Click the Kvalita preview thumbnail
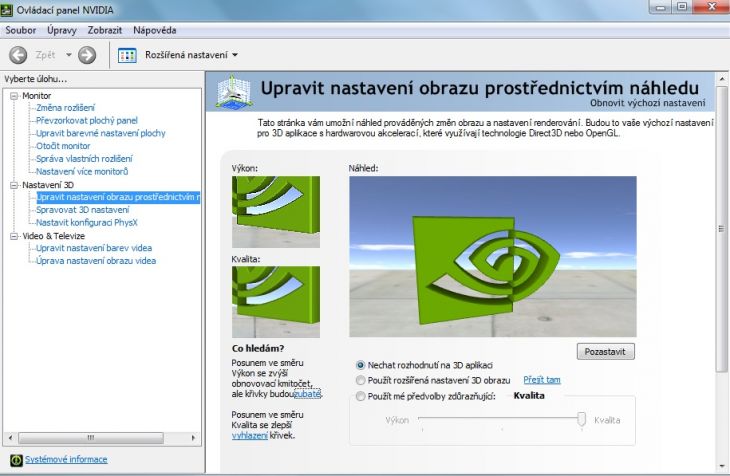Screen dimensions: 730x476 276,302
